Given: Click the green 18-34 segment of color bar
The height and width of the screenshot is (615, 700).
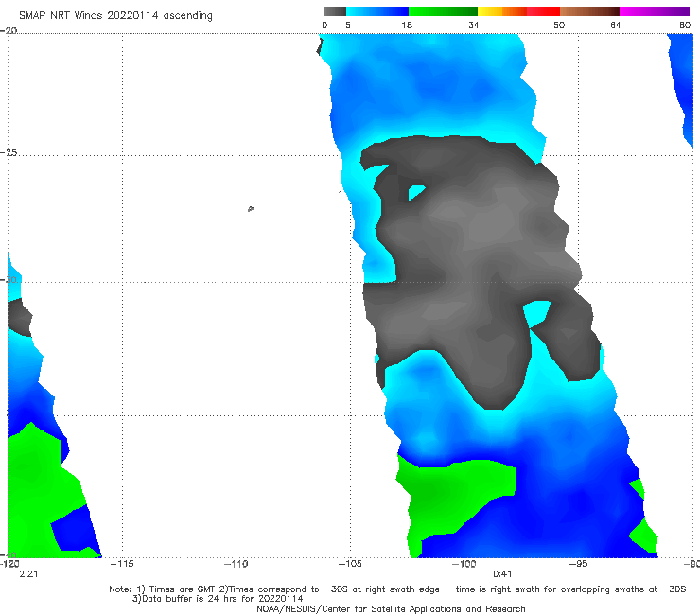Looking at the screenshot, I should click(x=443, y=11).
